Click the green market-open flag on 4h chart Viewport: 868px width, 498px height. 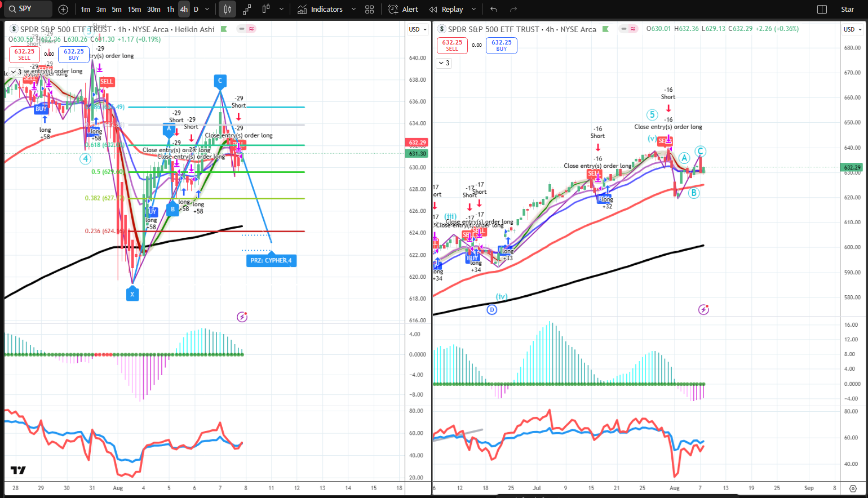pos(605,29)
